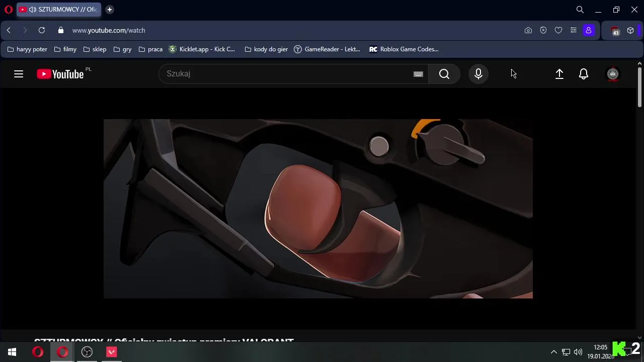This screenshot has height=362, width=644.
Task: Open the on-screen keyboard in search box
Action: point(418,74)
